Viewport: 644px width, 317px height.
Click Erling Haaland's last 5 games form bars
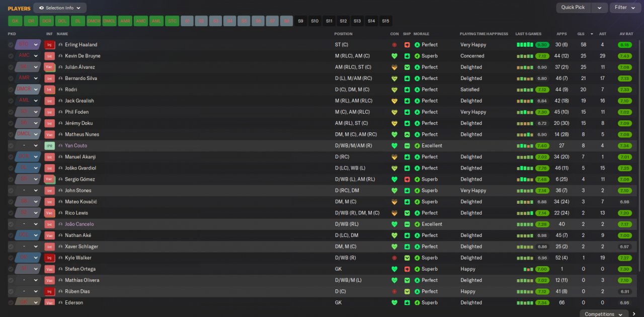pyautogui.click(x=525, y=45)
